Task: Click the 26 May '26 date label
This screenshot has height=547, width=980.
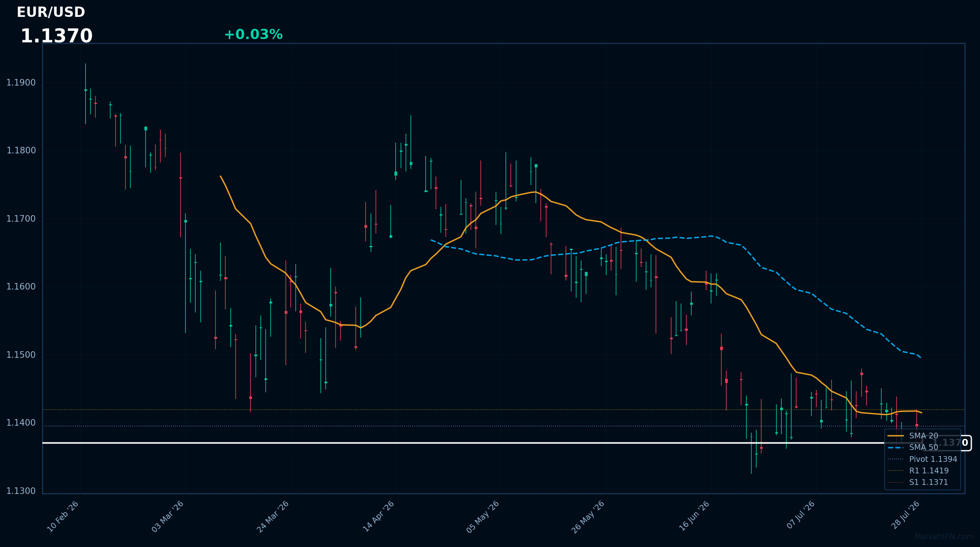Action: (x=588, y=517)
